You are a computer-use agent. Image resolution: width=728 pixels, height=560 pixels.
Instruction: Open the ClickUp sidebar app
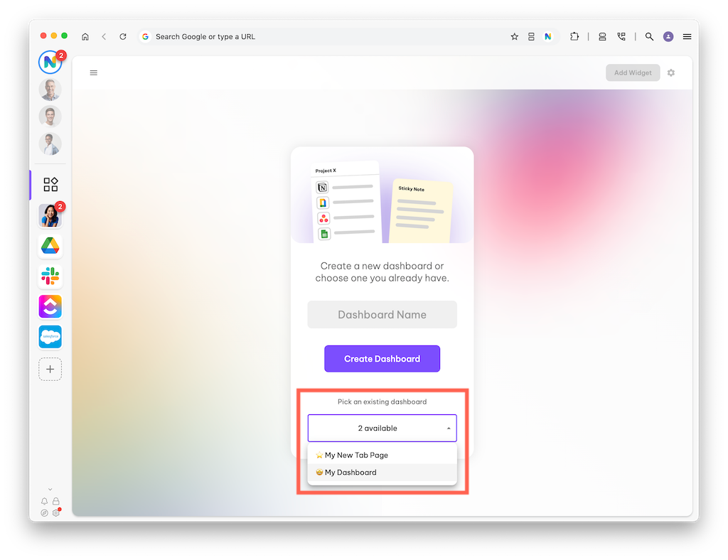[x=50, y=307]
